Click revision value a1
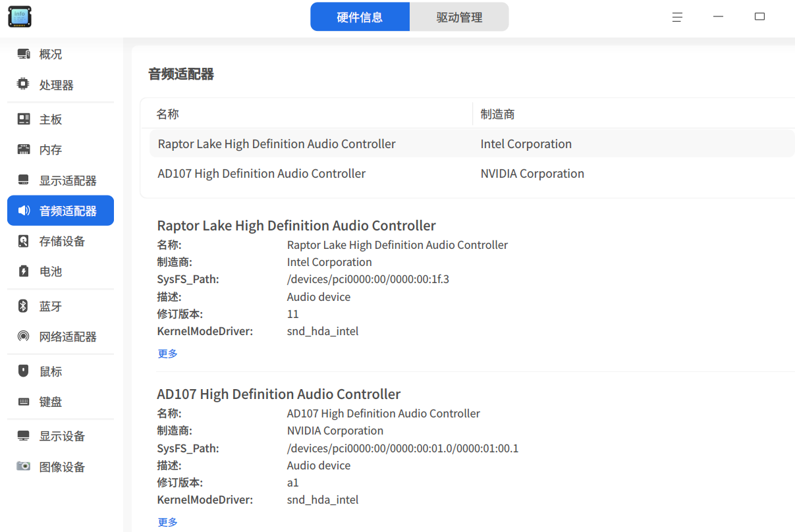Screen dimensions: 795x532 pos(293,483)
